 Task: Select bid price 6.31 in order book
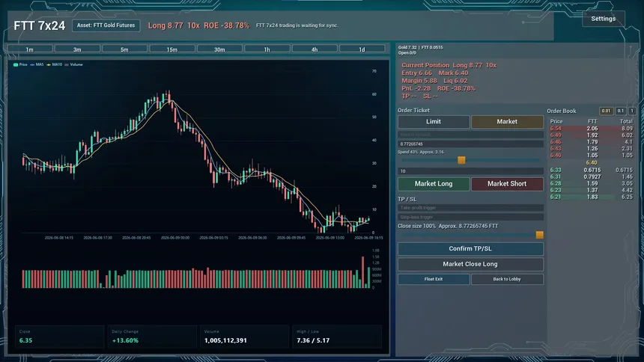tap(556, 177)
